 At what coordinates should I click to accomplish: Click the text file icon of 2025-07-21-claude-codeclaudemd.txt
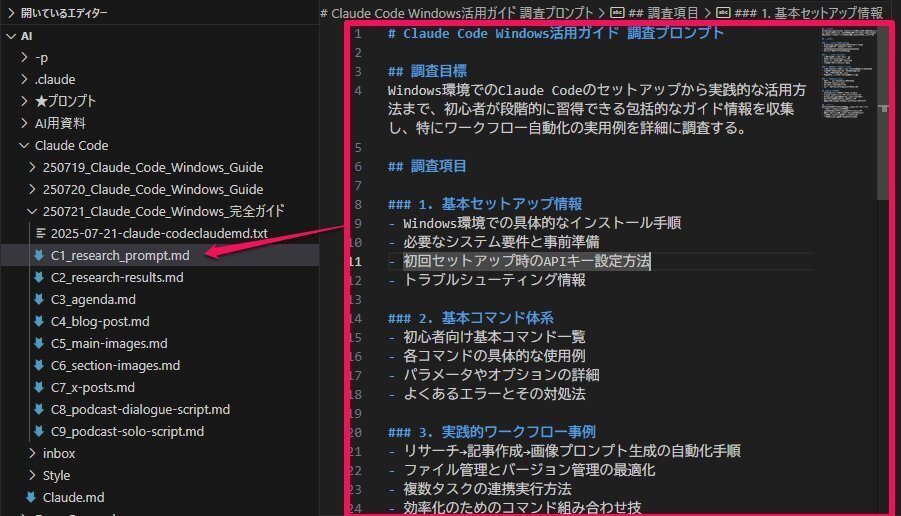tap(40, 233)
